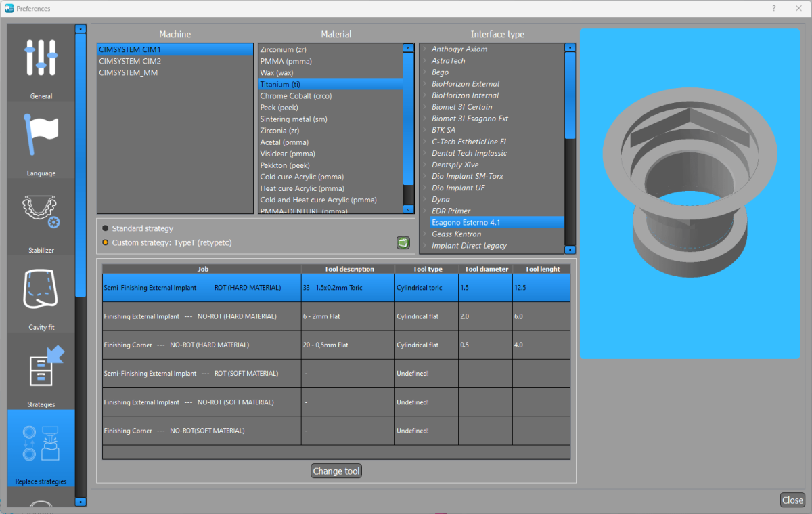Open the Strategies section
The image size is (812, 514).
point(41,371)
